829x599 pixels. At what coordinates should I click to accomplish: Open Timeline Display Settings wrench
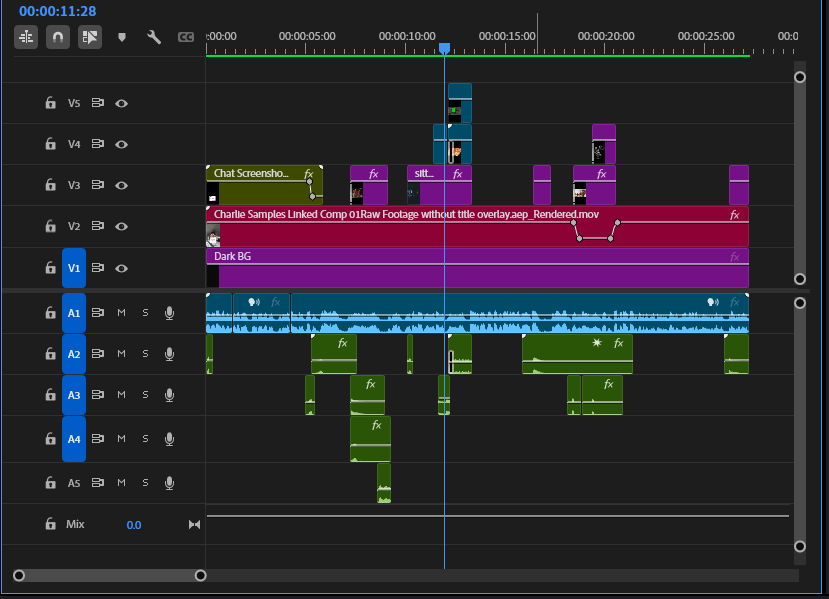tap(154, 37)
